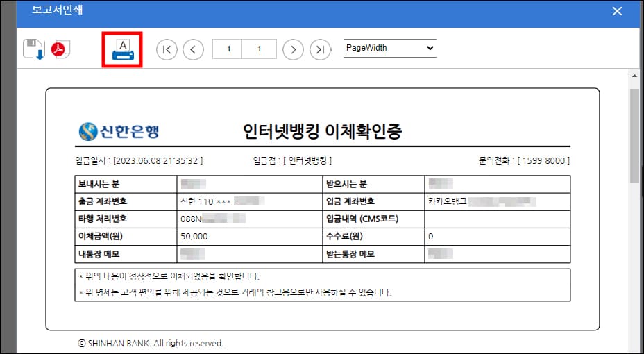
Task: Click the total page count field
Action: 259,49
